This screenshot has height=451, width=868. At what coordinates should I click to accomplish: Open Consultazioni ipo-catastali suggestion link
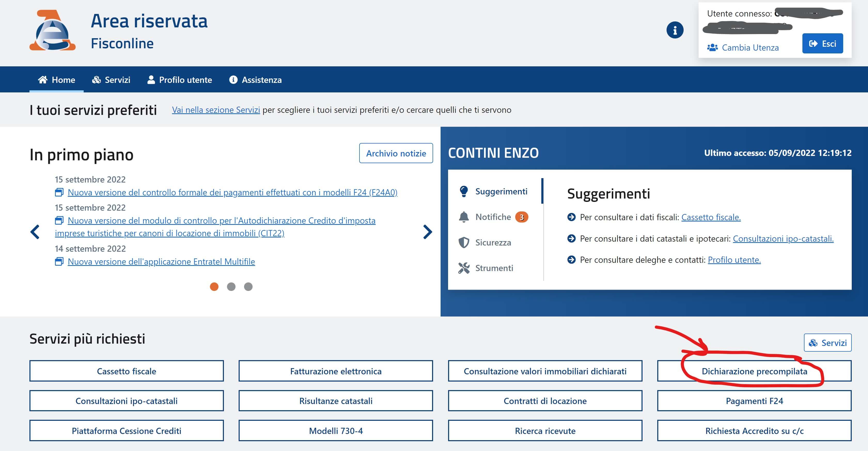783,239
